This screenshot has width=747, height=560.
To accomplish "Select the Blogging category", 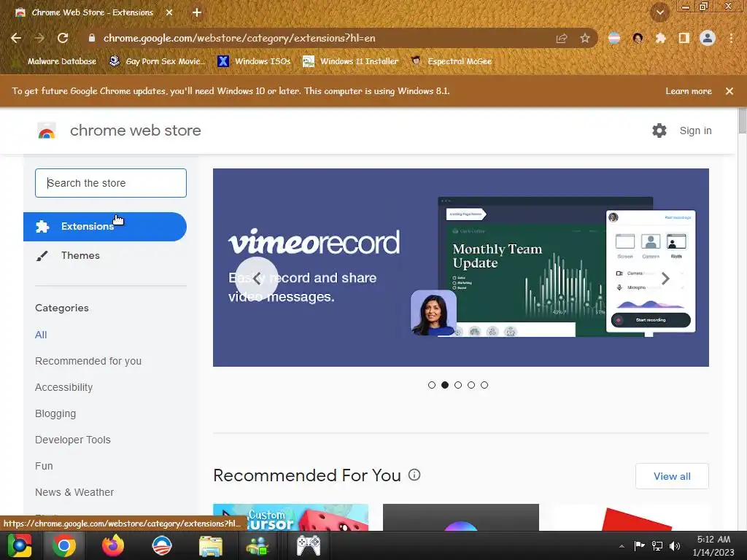I will coord(55,413).
